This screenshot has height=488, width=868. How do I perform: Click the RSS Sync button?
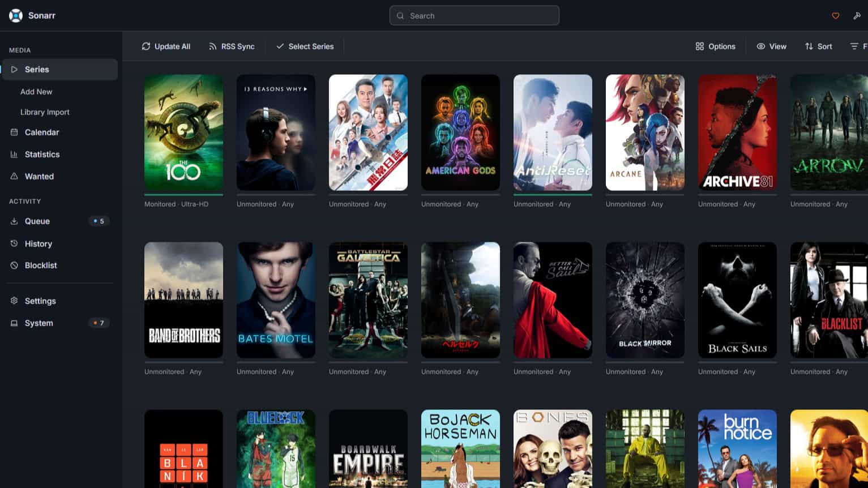pos(232,46)
